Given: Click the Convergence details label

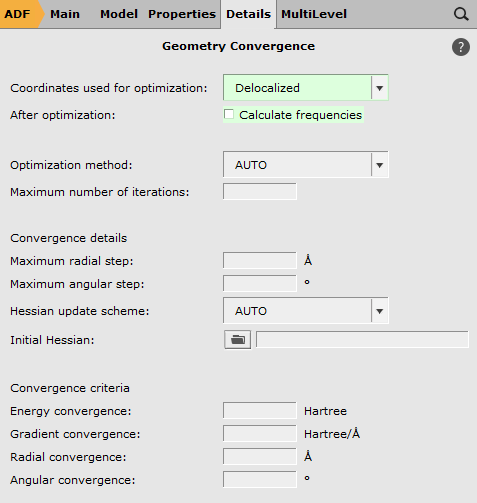Looking at the screenshot, I should point(69,238).
